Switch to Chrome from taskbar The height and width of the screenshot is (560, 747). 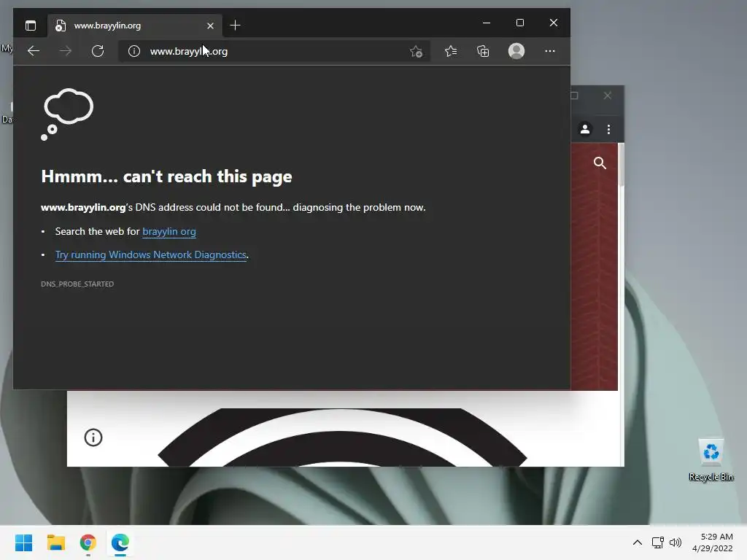[88, 542]
